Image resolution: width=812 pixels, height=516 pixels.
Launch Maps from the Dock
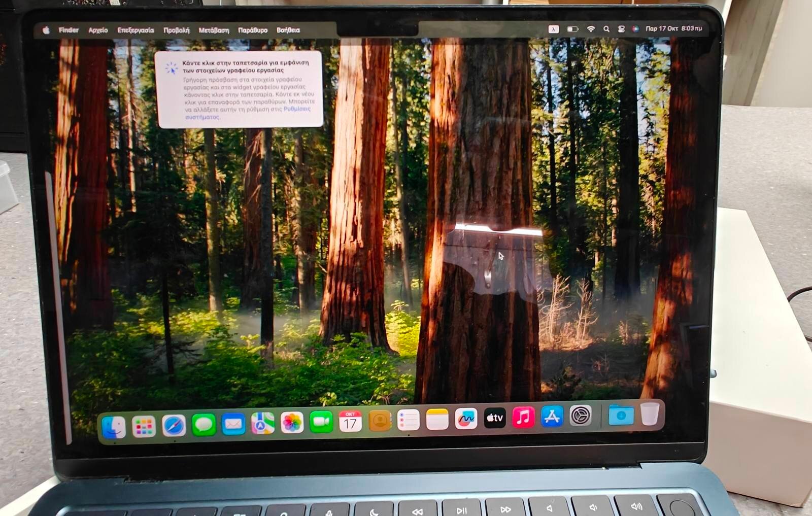point(263,423)
